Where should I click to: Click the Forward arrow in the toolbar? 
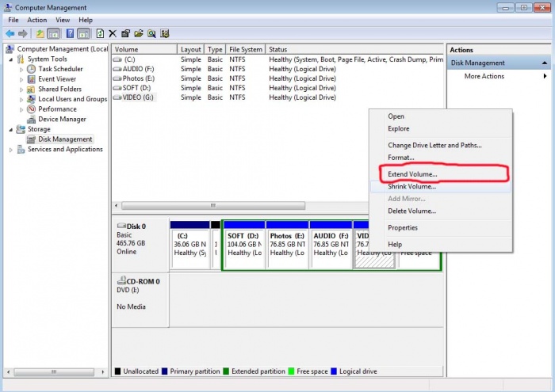click(22, 34)
